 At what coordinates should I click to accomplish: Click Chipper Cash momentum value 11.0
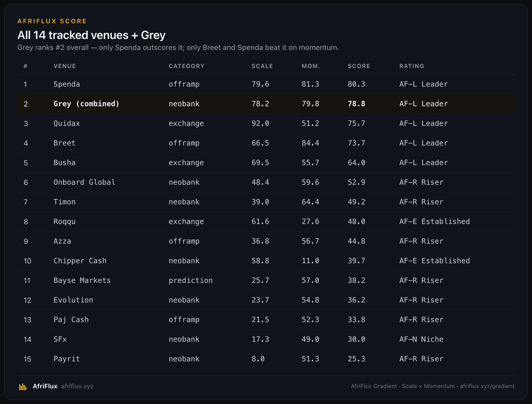pyautogui.click(x=310, y=261)
